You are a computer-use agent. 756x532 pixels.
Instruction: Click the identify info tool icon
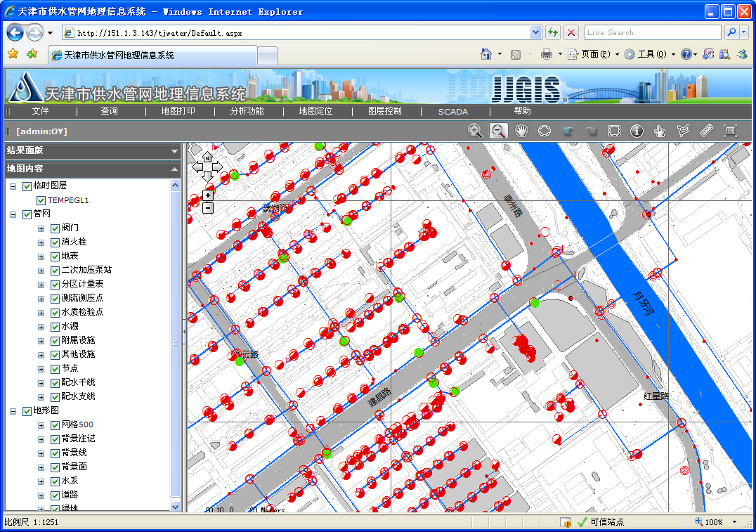pos(637,131)
